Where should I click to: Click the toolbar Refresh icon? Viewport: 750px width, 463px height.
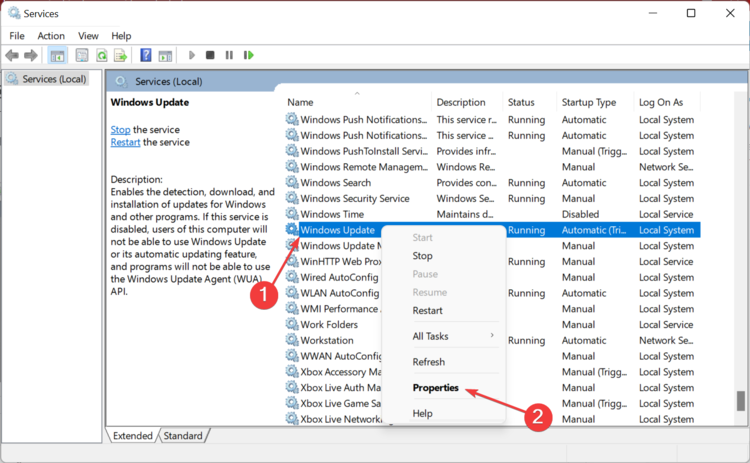[101, 55]
